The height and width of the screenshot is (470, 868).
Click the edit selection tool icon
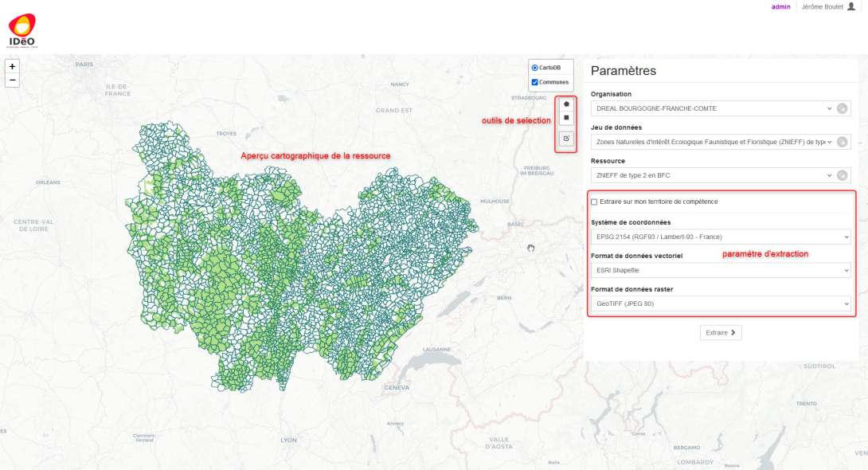pos(566,139)
